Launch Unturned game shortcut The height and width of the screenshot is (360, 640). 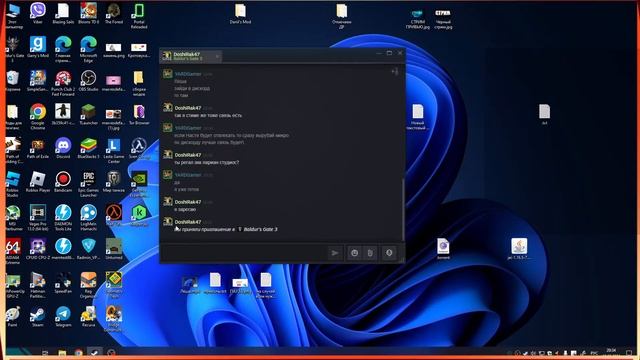pyautogui.click(x=114, y=249)
